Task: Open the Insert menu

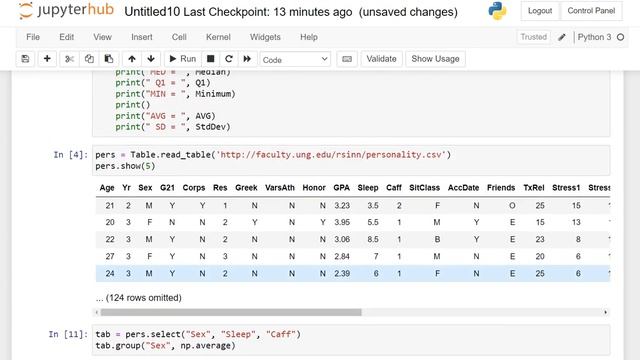Action: pyautogui.click(x=142, y=37)
